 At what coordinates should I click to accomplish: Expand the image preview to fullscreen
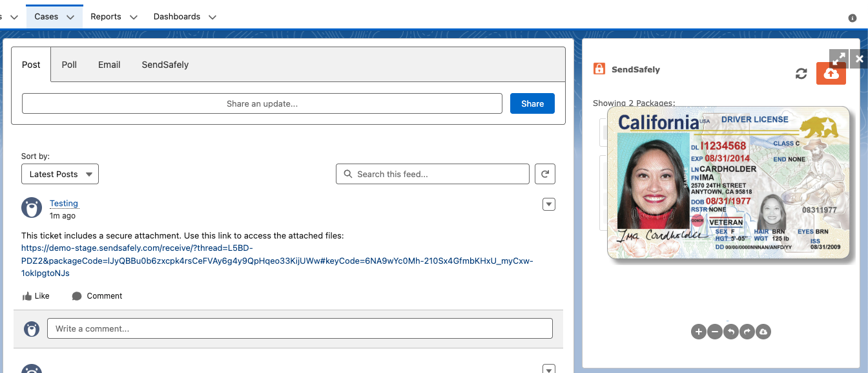[838, 58]
